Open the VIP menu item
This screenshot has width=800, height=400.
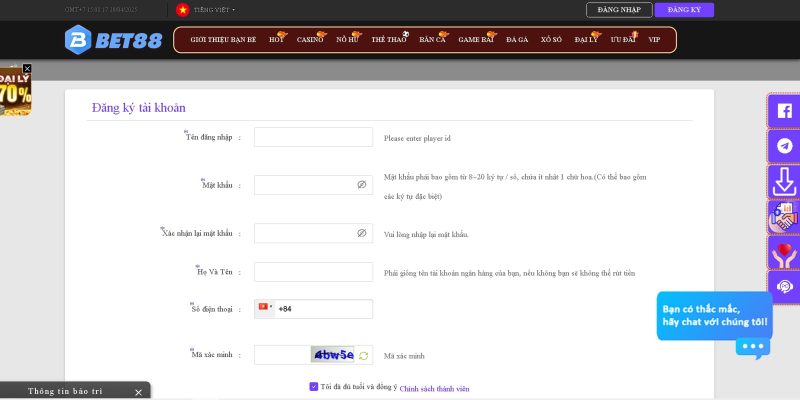654,40
